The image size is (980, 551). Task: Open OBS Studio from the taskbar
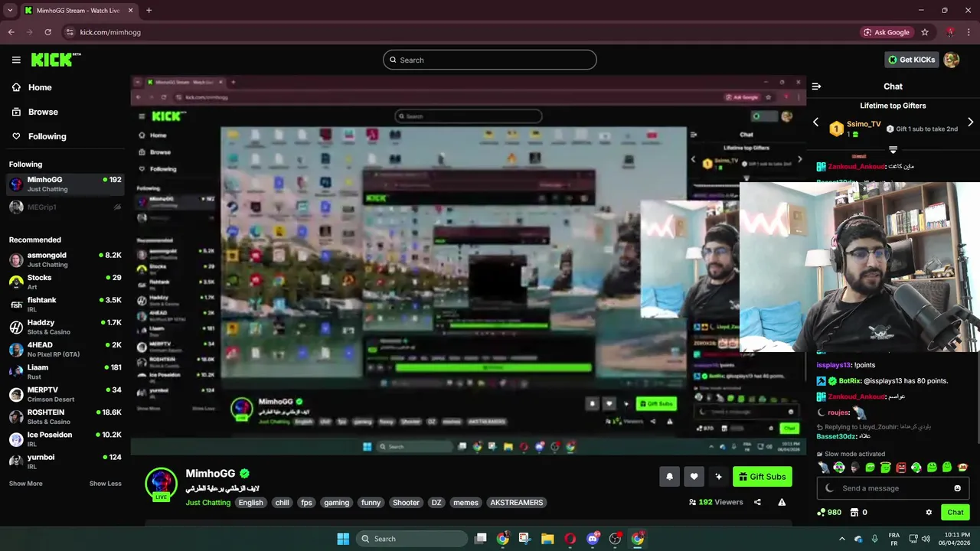[x=615, y=539]
